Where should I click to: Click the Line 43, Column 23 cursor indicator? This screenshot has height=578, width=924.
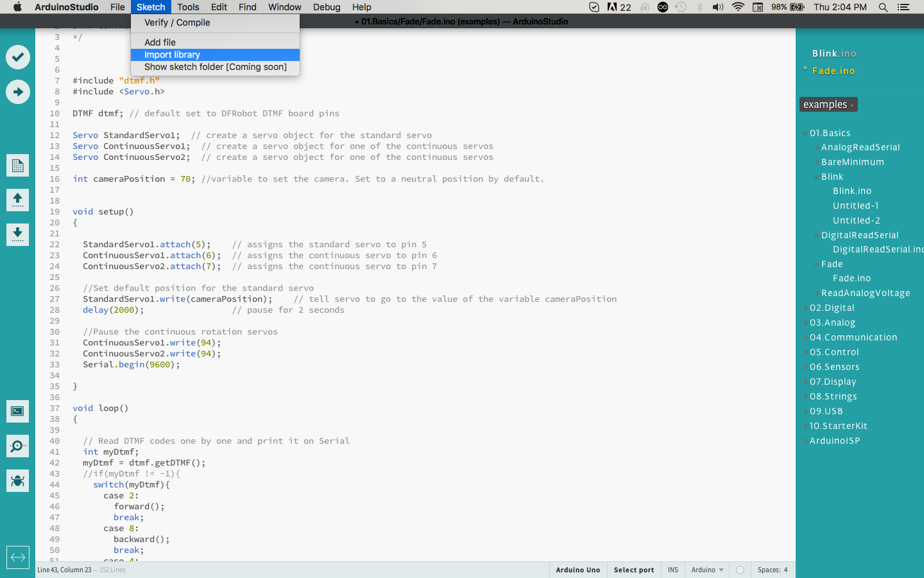(64, 570)
